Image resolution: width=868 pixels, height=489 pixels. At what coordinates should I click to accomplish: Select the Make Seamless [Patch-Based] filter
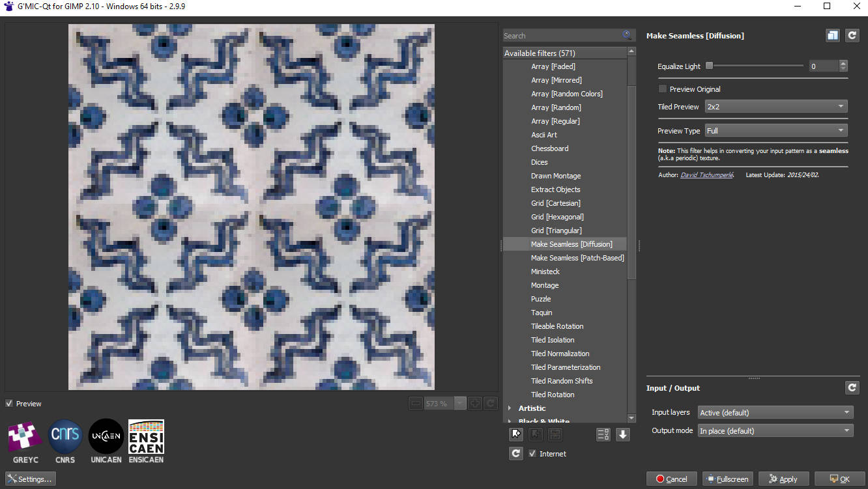click(577, 258)
